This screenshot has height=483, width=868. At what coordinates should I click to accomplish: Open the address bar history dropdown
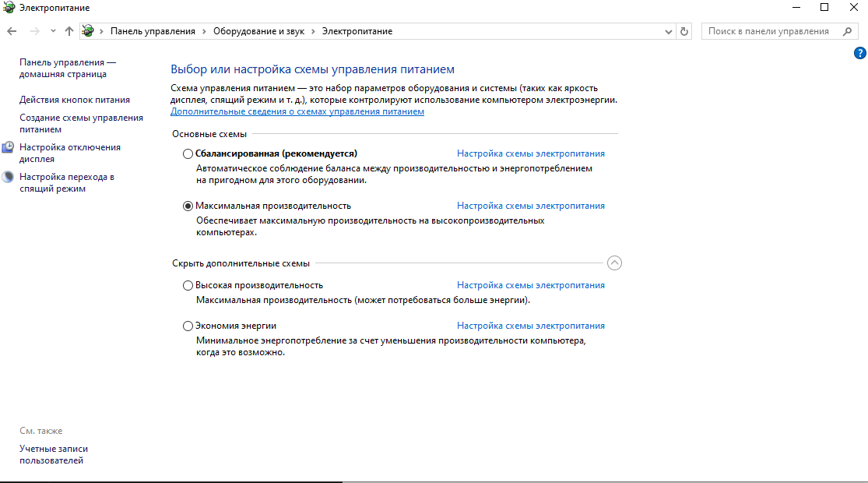click(x=668, y=32)
